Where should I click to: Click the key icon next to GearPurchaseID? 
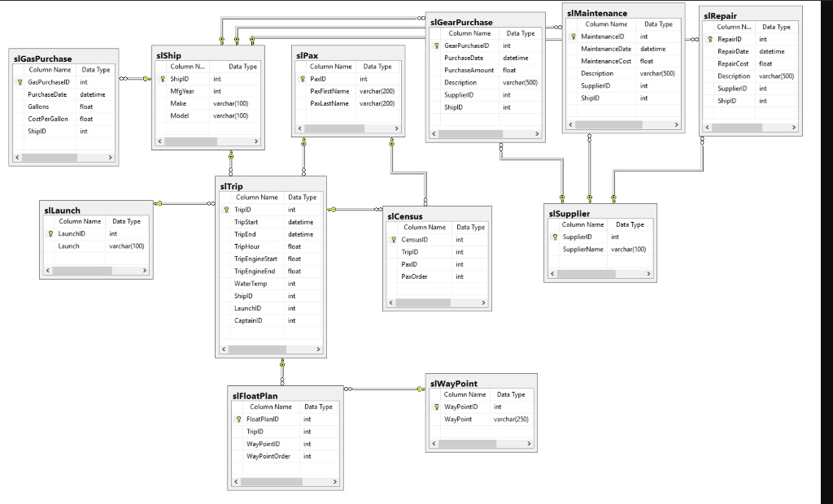coord(435,45)
